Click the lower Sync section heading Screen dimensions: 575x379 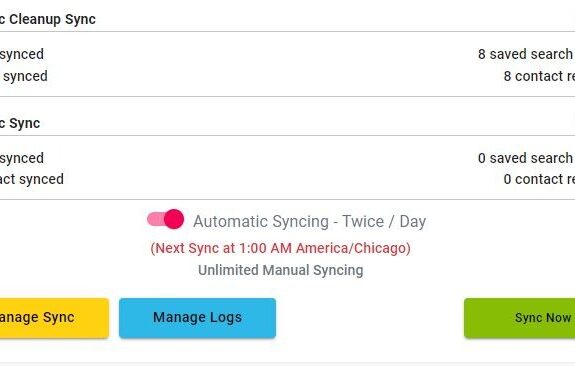[x=20, y=123]
